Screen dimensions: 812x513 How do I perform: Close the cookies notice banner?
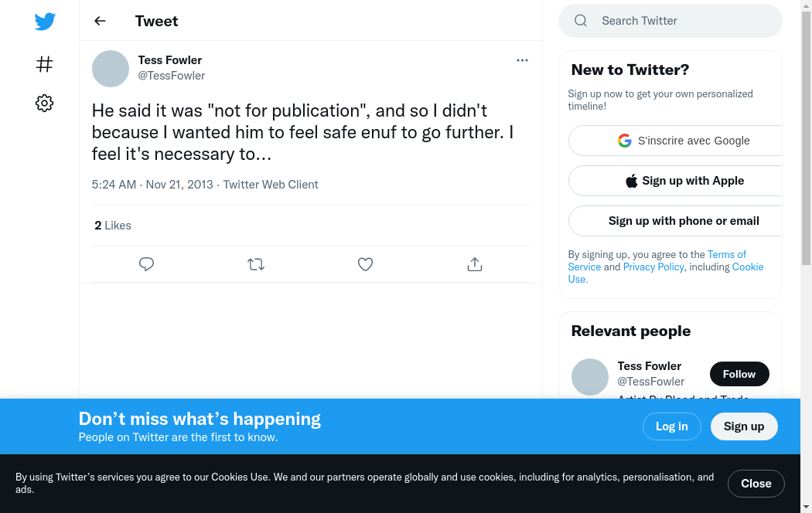click(x=756, y=484)
